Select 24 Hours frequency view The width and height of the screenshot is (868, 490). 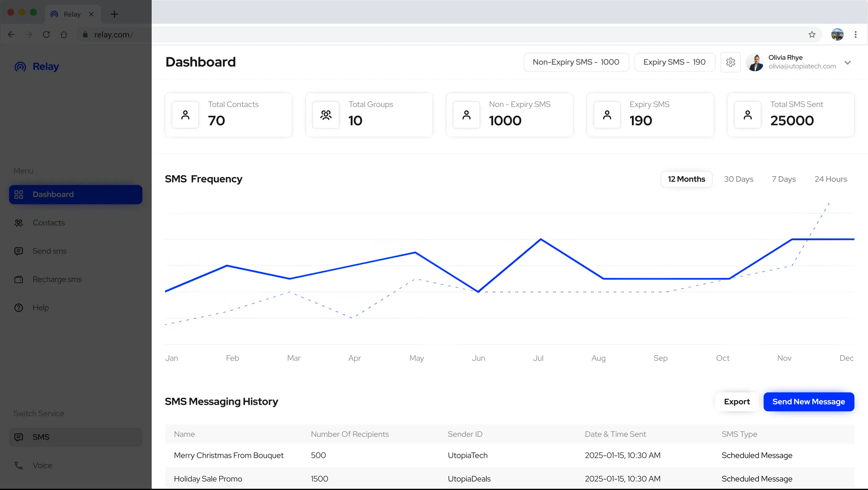point(831,179)
